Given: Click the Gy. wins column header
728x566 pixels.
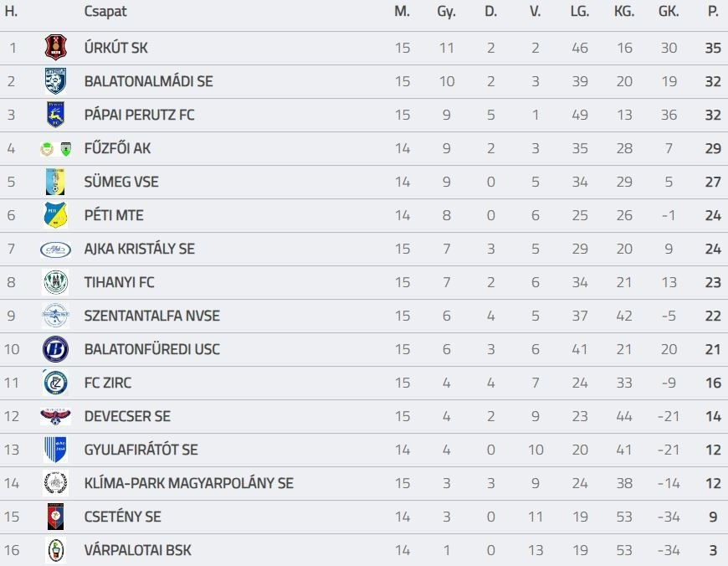Looking at the screenshot, I should (x=446, y=12).
